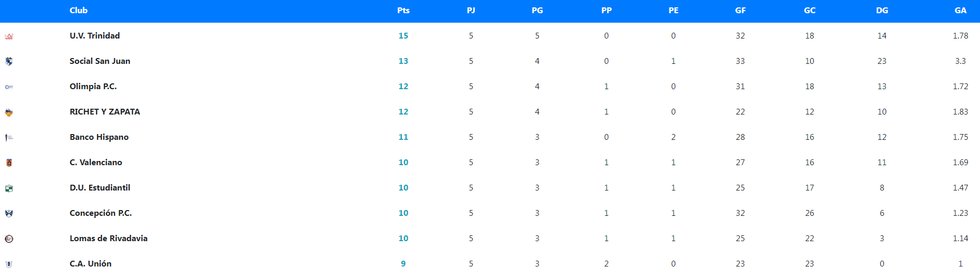Click the C. Valenciano club crest
Image resolution: width=980 pixels, height=276 pixels.
(9, 163)
